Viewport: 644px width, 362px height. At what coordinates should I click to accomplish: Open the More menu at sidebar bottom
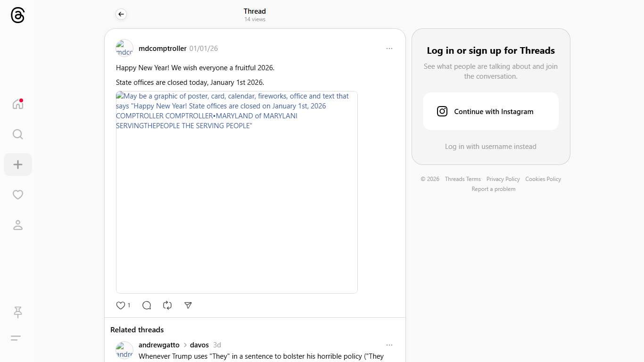(16, 338)
